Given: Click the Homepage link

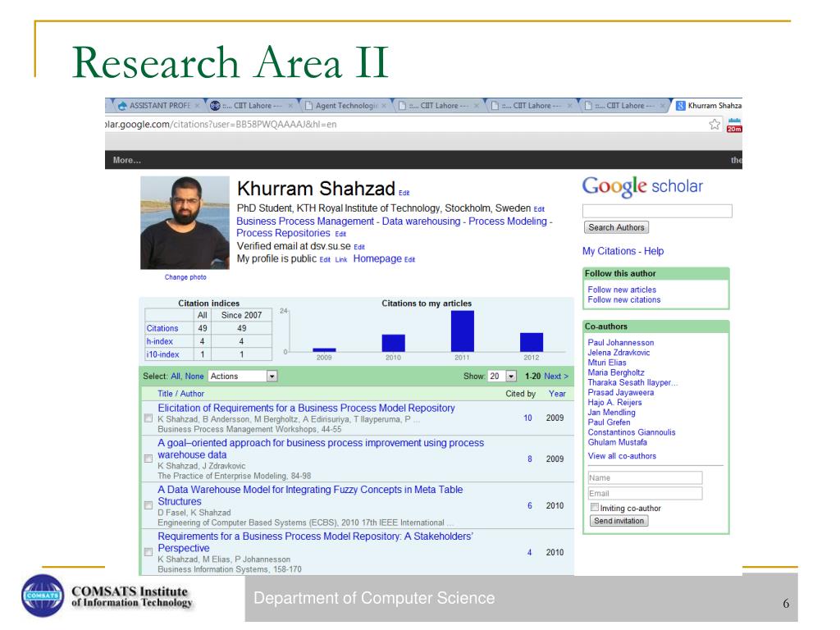Looking at the screenshot, I should pos(377,258).
